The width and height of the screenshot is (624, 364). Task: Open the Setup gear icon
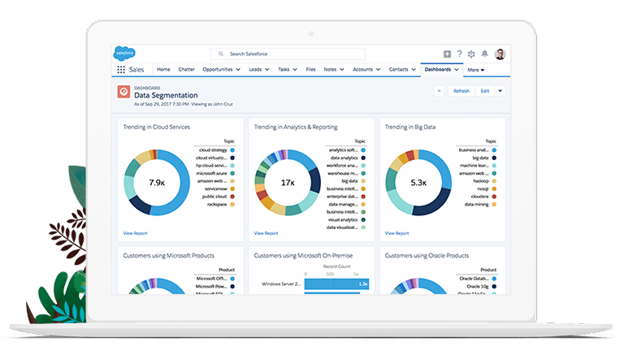(471, 54)
